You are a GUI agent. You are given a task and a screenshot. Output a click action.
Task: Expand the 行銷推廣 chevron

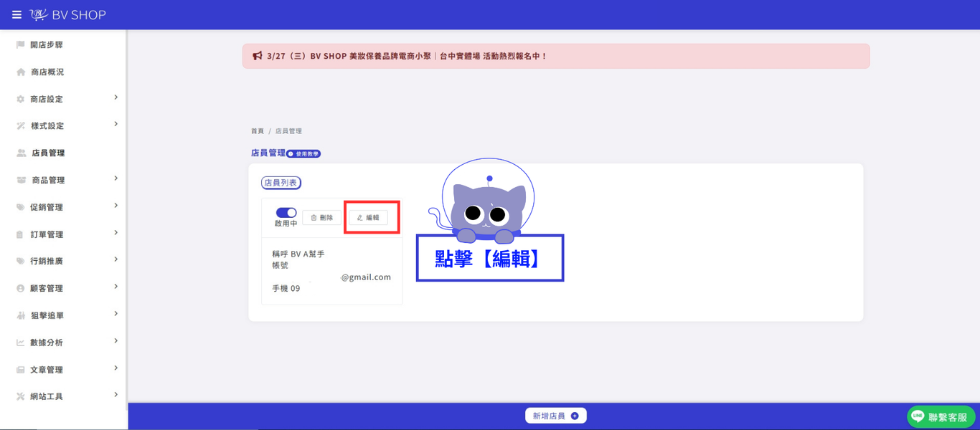pyautogui.click(x=116, y=259)
